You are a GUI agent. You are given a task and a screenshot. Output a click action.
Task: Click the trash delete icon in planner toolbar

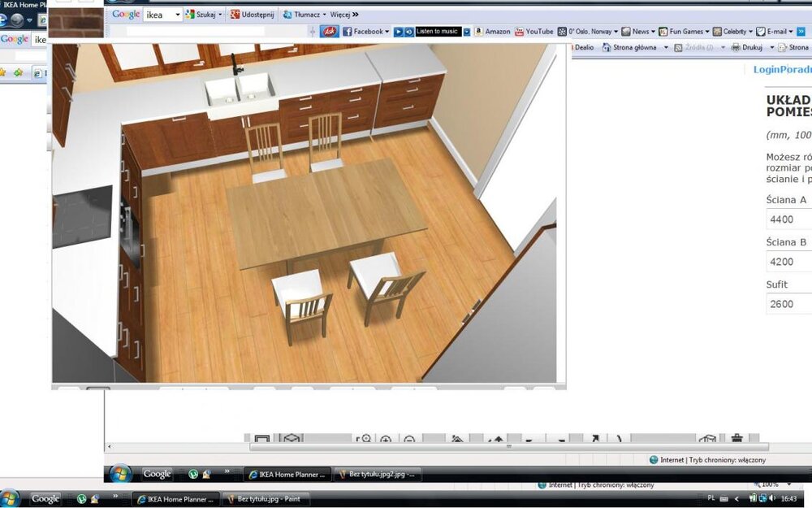tap(736, 439)
